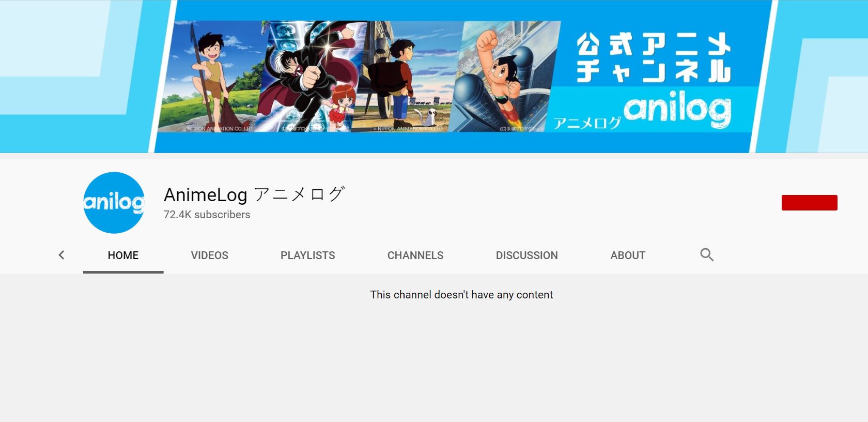Screen dimensions: 868x422
Task: Open the channel search magnifier icon
Action: tap(707, 255)
